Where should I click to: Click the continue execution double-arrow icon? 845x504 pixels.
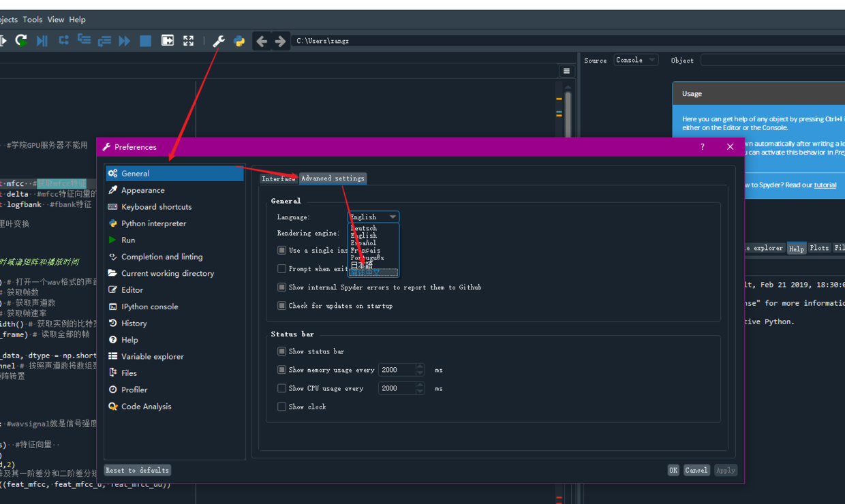pos(124,41)
